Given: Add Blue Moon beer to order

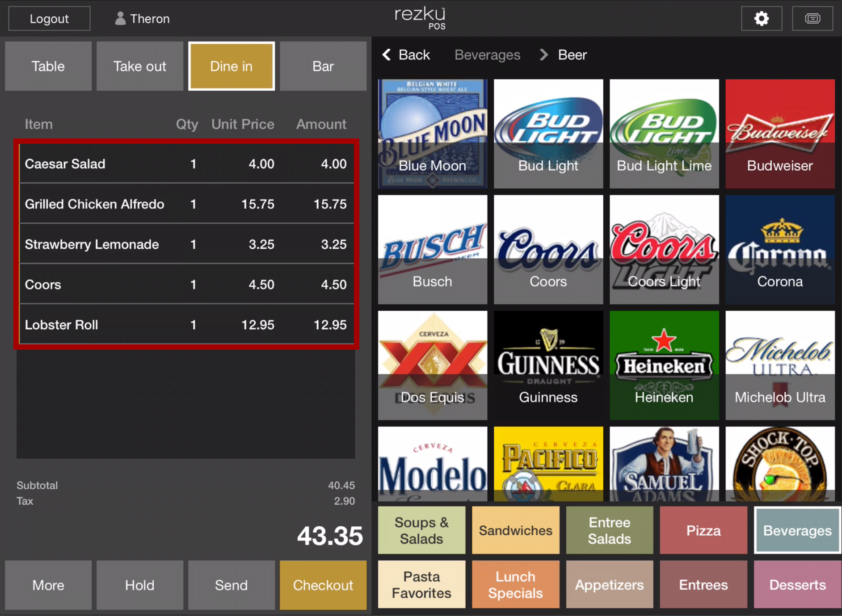Looking at the screenshot, I should tap(433, 134).
